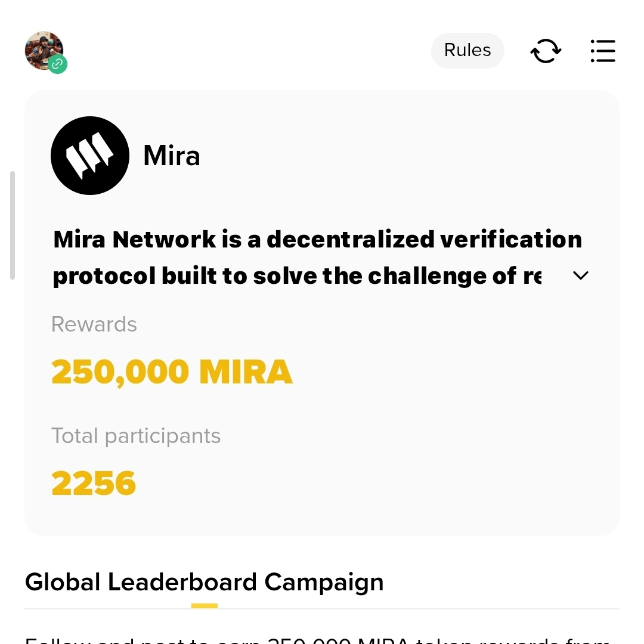Click the Rewards label
The image size is (644, 644).
coord(94,324)
